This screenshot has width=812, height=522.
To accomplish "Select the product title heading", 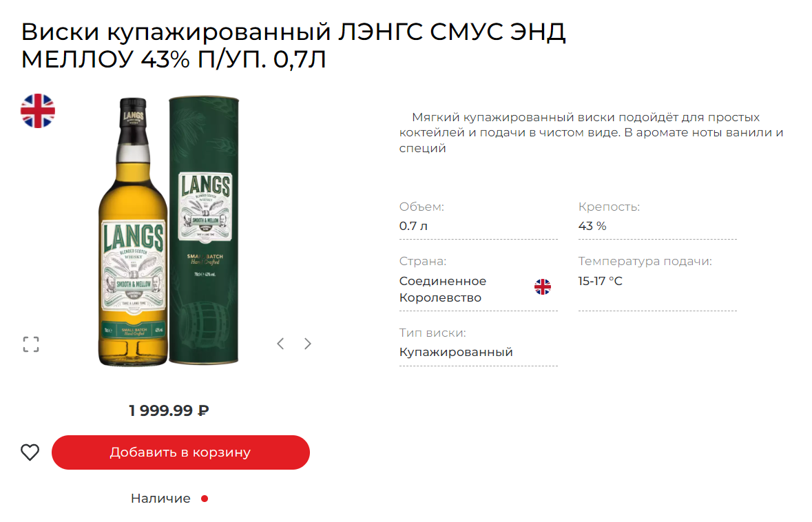I will pyautogui.click(x=293, y=45).
